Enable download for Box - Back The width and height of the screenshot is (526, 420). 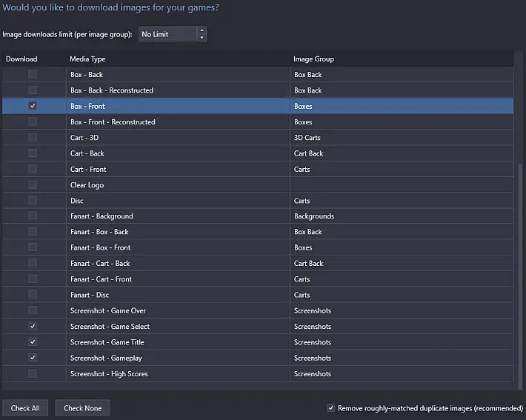pyautogui.click(x=33, y=75)
